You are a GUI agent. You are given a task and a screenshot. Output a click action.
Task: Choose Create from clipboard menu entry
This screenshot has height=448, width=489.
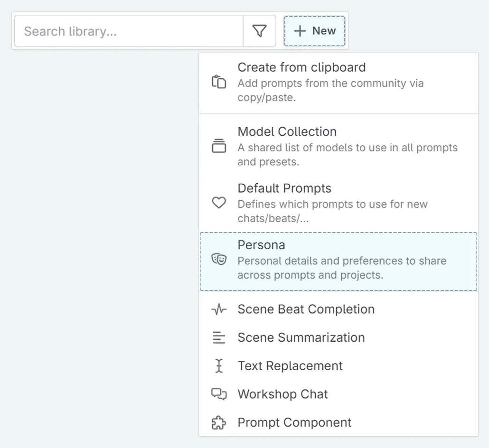click(x=339, y=82)
